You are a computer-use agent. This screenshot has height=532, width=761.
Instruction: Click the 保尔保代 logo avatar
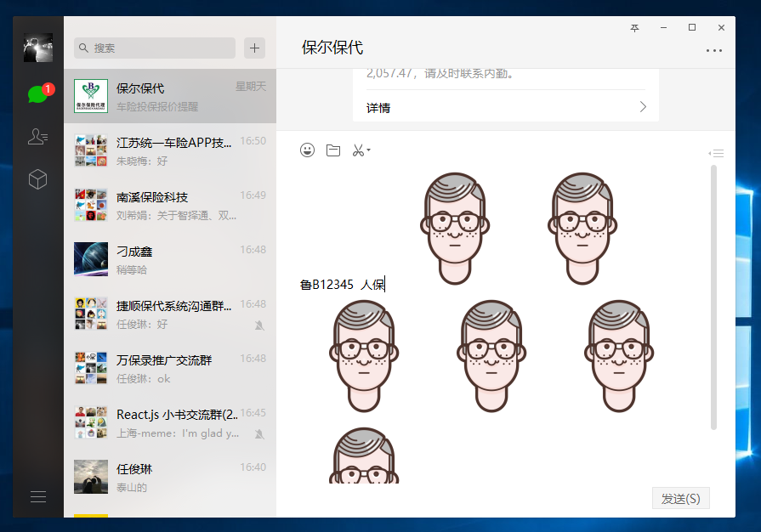[x=91, y=96]
